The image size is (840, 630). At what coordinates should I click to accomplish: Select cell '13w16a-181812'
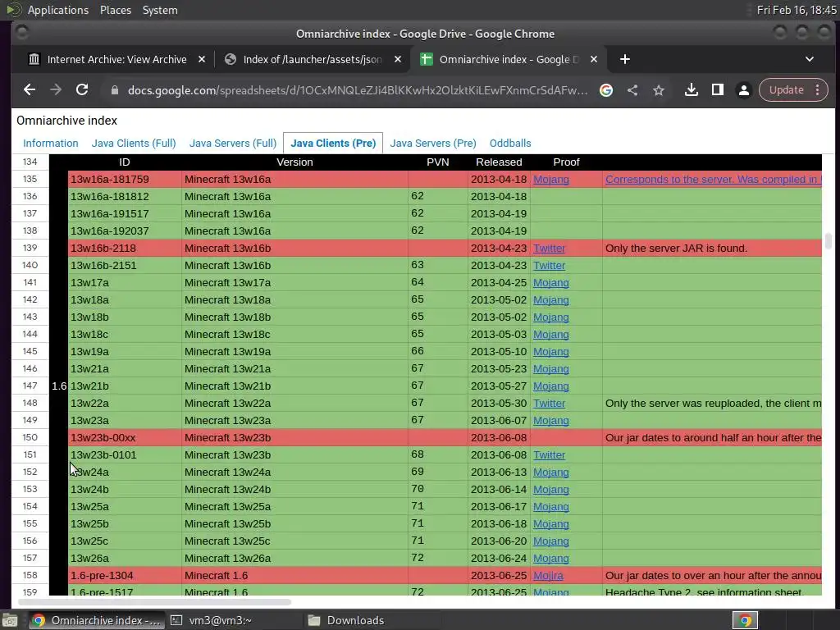pyautogui.click(x=125, y=197)
